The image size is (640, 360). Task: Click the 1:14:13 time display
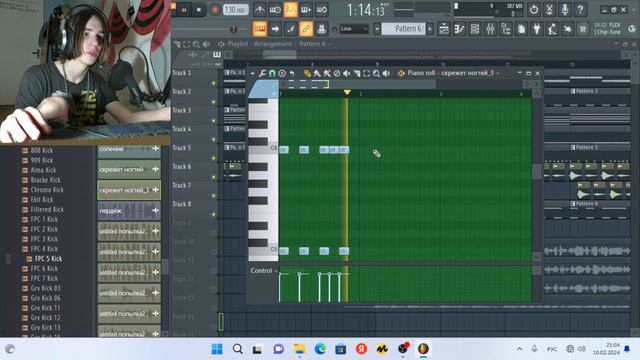click(x=366, y=10)
